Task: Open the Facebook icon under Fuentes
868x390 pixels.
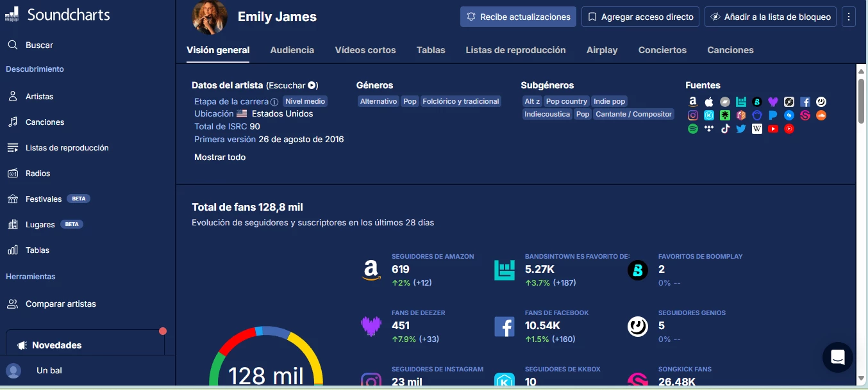Action: pyautogui.click(x=805, y=102)
